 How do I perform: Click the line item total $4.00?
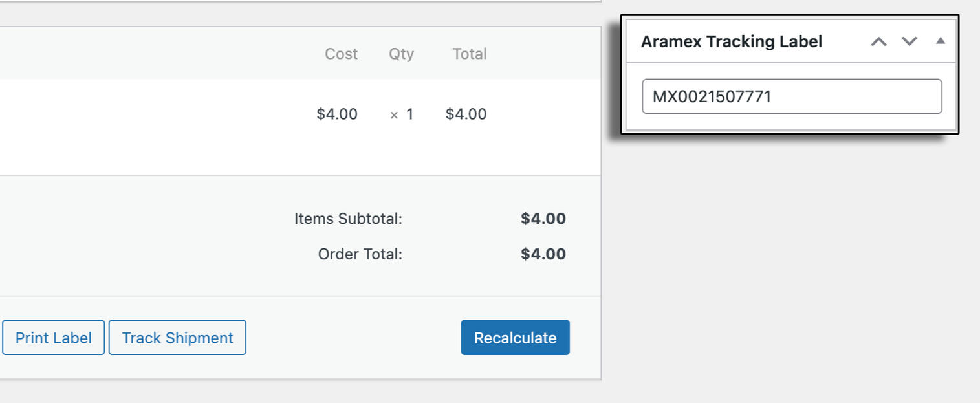tap(466, 114)
